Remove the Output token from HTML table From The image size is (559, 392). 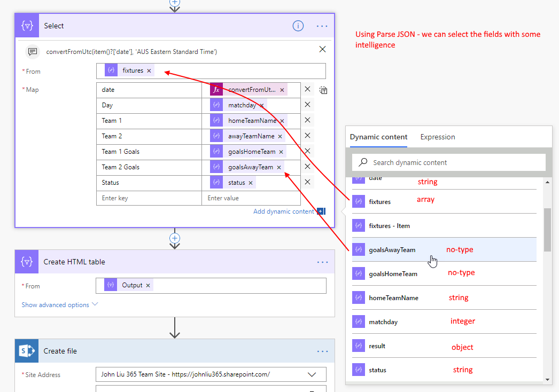(x=148, y=285)
